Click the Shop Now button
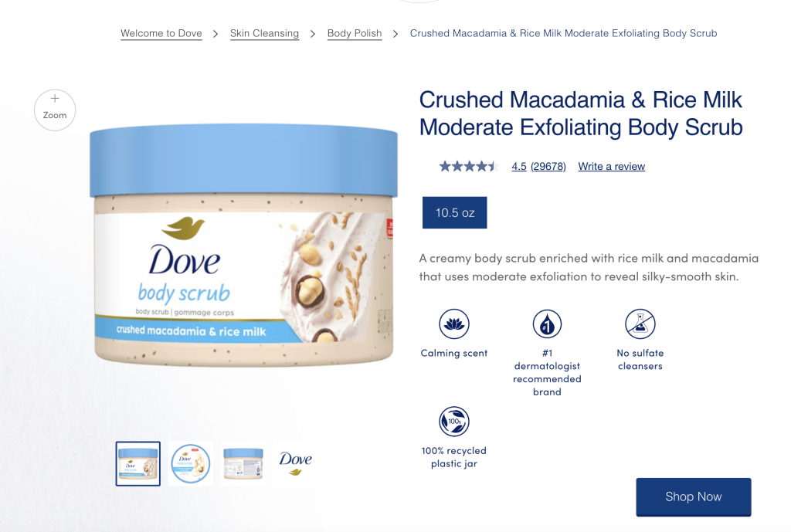The image size is (791, 532). [x=693, y=496]
